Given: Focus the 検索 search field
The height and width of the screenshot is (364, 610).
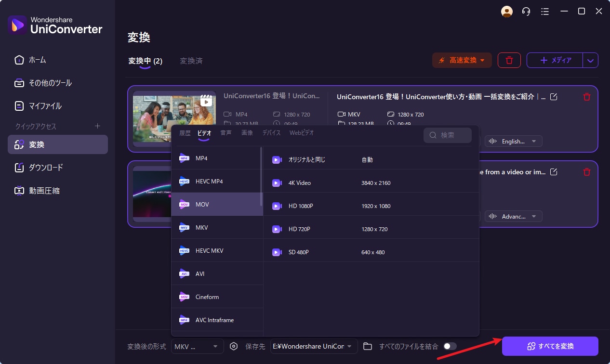Looking at the screenshot, I should click(x=448, y=135).
